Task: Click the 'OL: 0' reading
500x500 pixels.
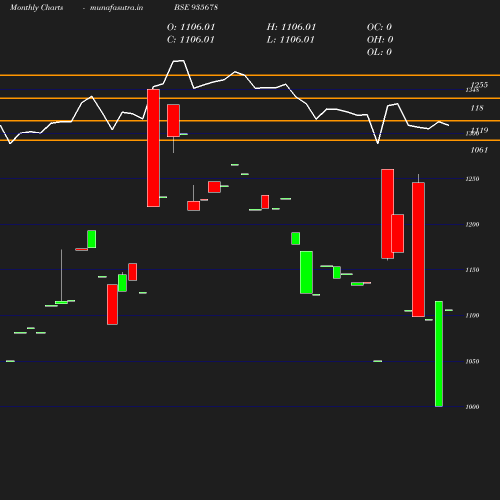Action: tap(379, 52)
